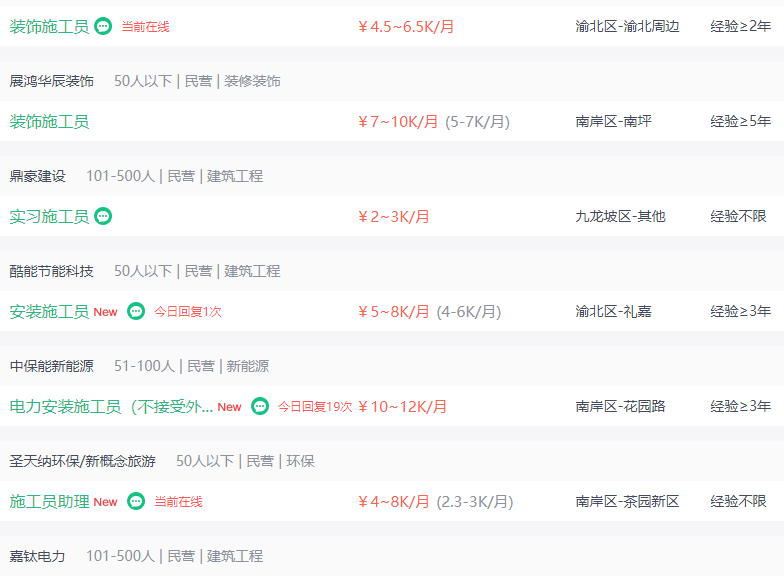View company 鼎豪建设
This screenshot has width=784, height=581.
click(38, 176)
